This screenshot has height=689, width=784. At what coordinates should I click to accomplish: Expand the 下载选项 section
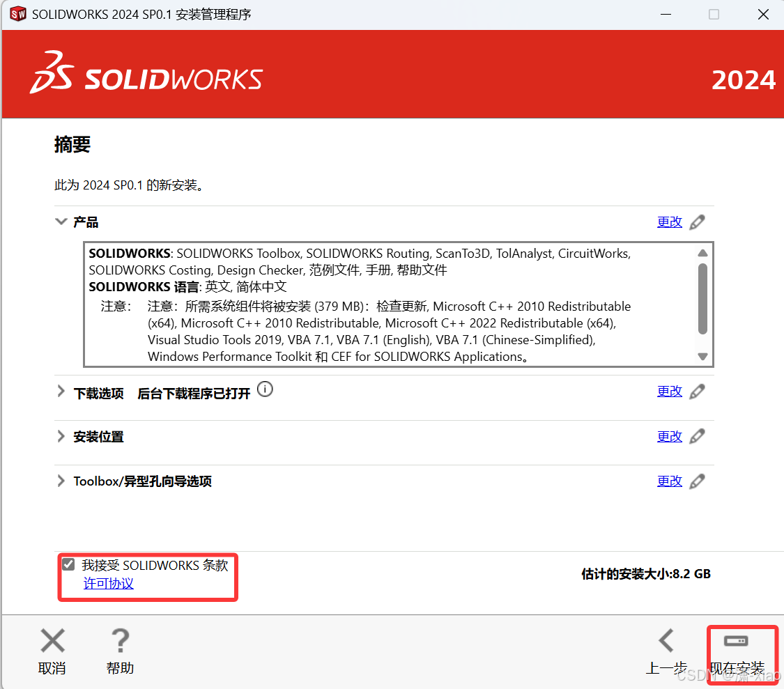coord(61,392)
